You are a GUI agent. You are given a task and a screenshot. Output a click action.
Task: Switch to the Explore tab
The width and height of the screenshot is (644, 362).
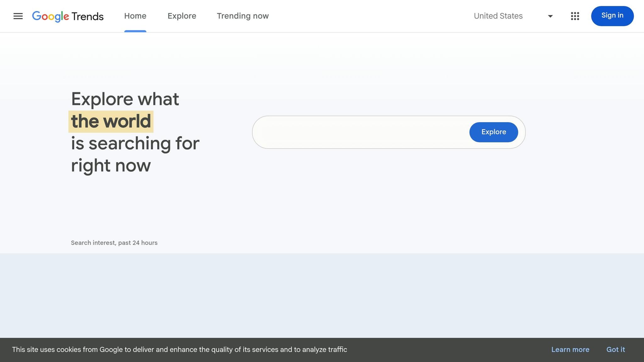(x=182, y=16)
